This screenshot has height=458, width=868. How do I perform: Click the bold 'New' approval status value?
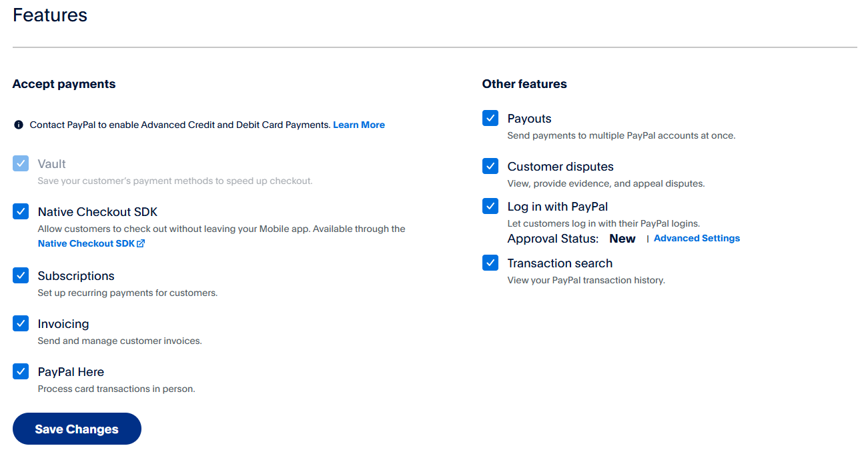click(622, 239)
